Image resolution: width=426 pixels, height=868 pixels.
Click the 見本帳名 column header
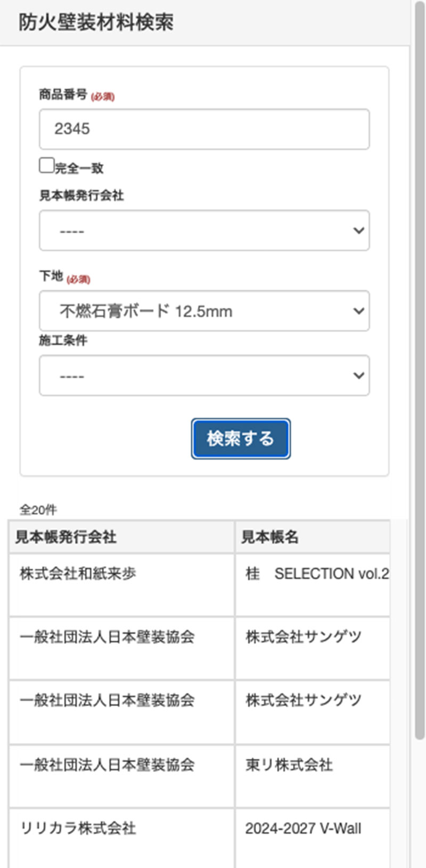(312, 537)
